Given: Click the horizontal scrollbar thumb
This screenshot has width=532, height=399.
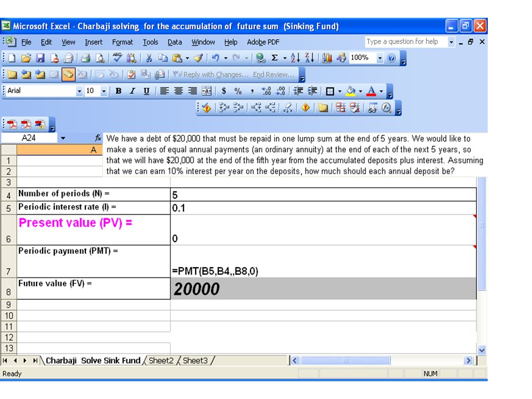Looking at the screenshot, I should pos(345,360).
